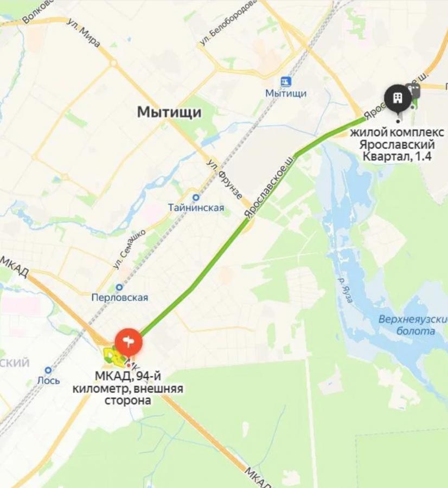Click the Верхнеяузские болота water label
Image resolution: width=448 pixels, height=488 pixels.
click(x=414, y=325)
